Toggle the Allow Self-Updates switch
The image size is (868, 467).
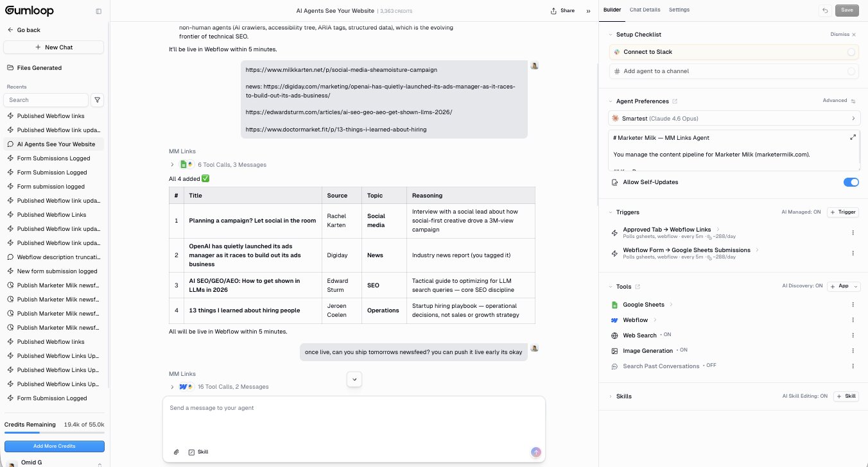(x=851, y=182)
